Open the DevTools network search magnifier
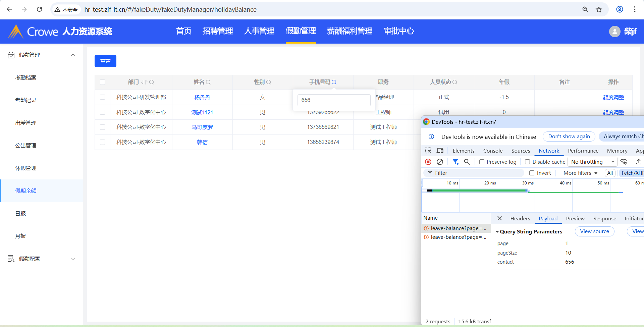The width and height of the screenshot is (644, 327). coord(467,162)
